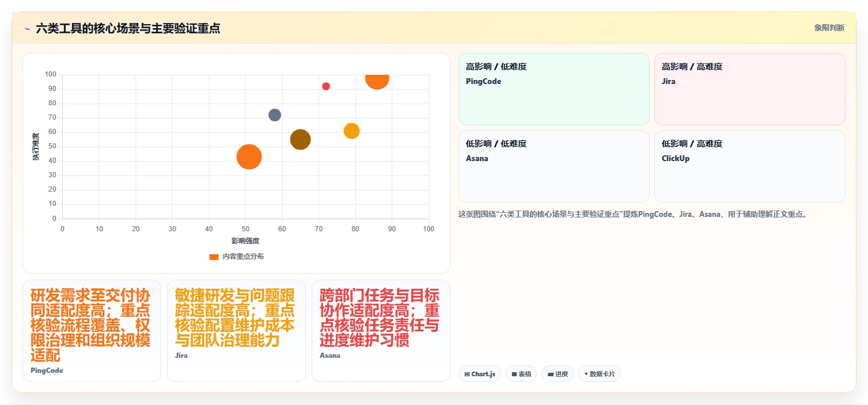Click the orange headline starting 研发需求至交付协同
The image size is (868, 405).
pyautogui.click(x=90, y=326)
